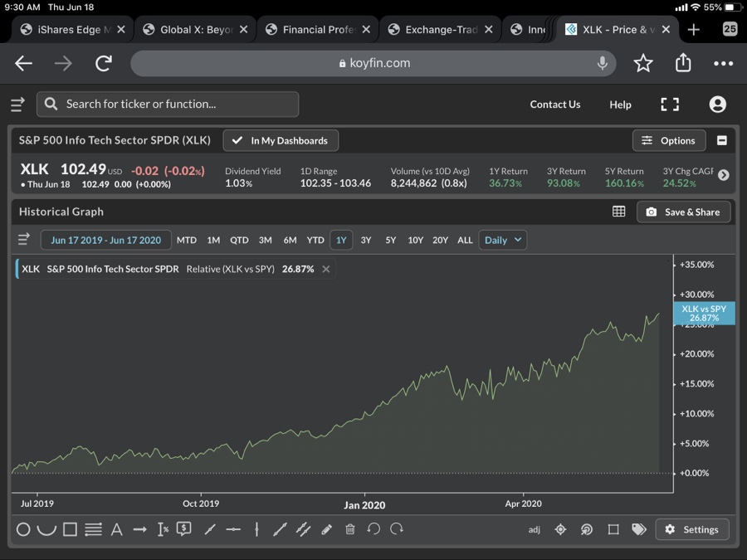Viewport: 747px width, 560px height.
Task: Select the parallel channel tool
Action: coord(304,529)
